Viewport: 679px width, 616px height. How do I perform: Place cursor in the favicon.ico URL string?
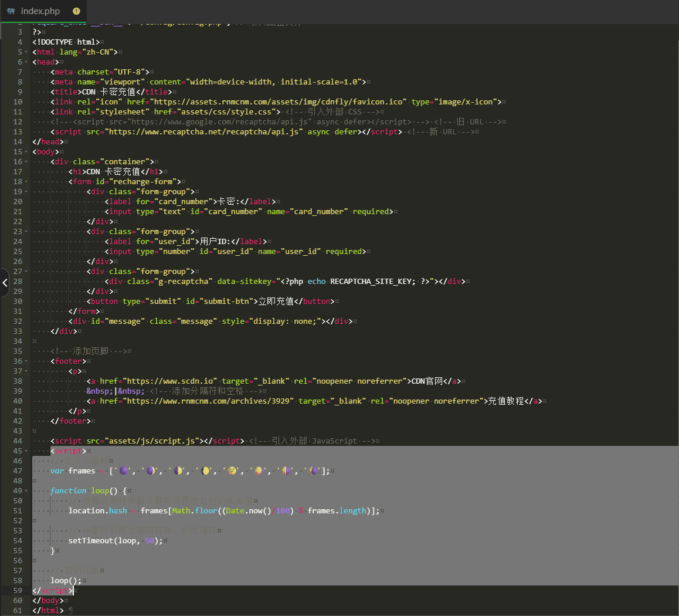click(278, 102)
